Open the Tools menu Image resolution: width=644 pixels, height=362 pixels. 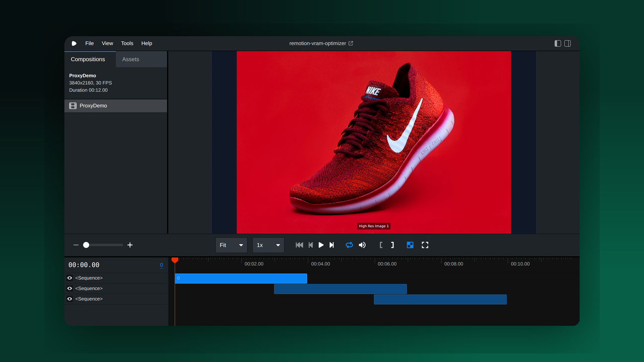(x=127, y=43)
